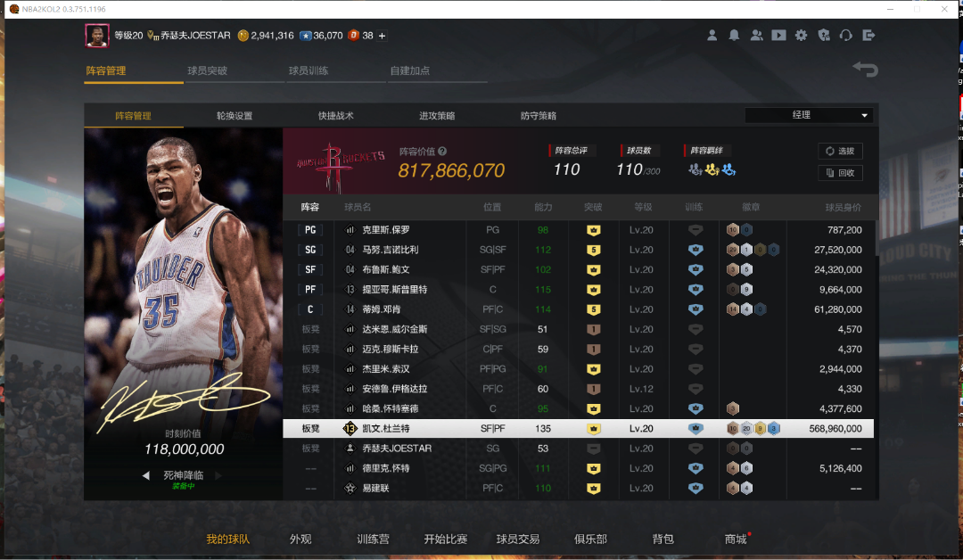Click the C lineup slot for 蒂姆.邓肯
The width and height of the screenshot is (963, 560).
[x=310, y=309]
